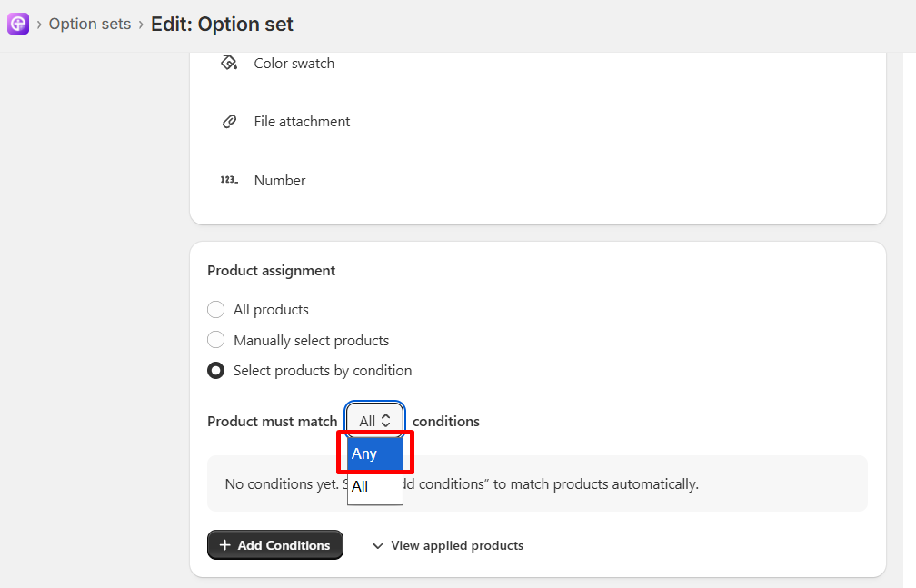Image resolution: width=916 pixels, height=588 pixels.
Task: Add the Number option type
Action: [280, 181]
